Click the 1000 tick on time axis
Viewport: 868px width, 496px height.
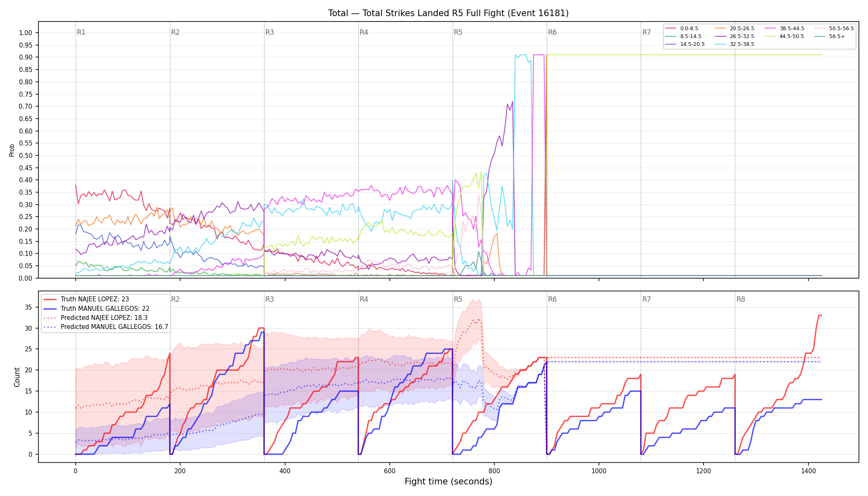(x=599, y=471)
